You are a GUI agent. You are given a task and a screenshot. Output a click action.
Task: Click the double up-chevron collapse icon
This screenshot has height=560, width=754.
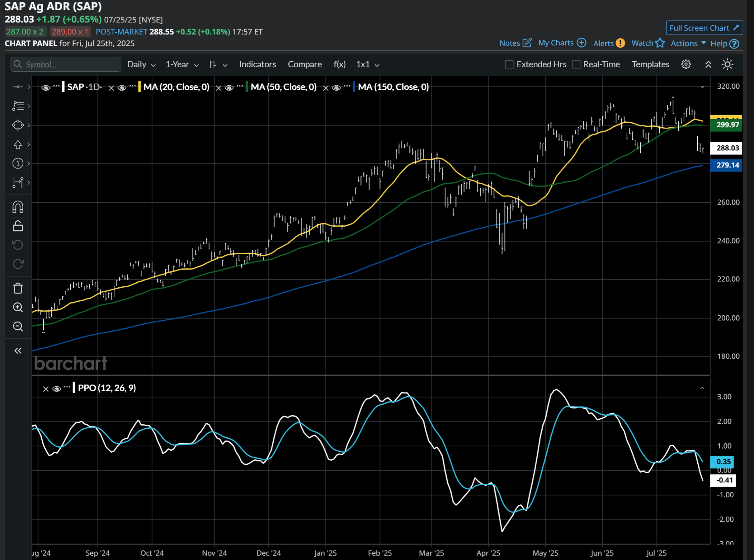click(x=708, y=64)
